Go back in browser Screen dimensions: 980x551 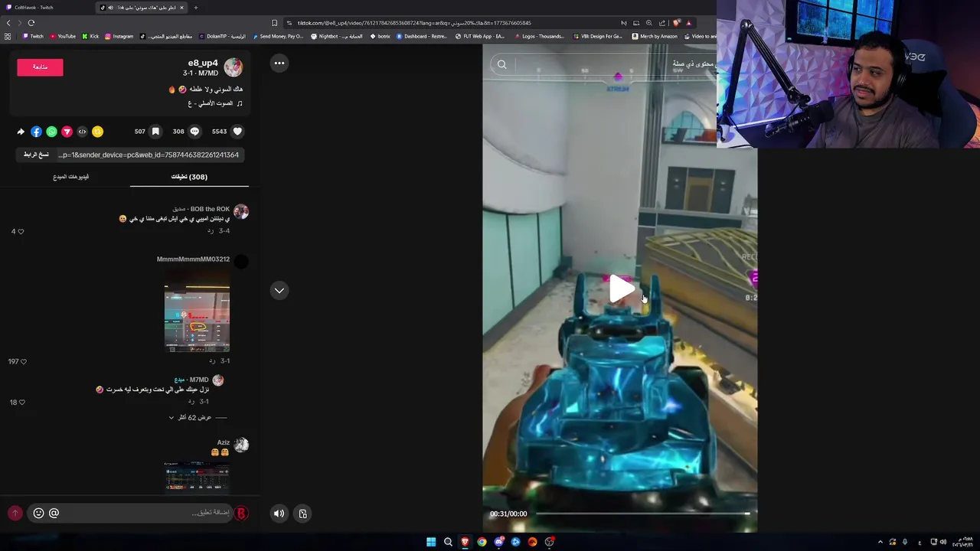(x=8, y=23)
